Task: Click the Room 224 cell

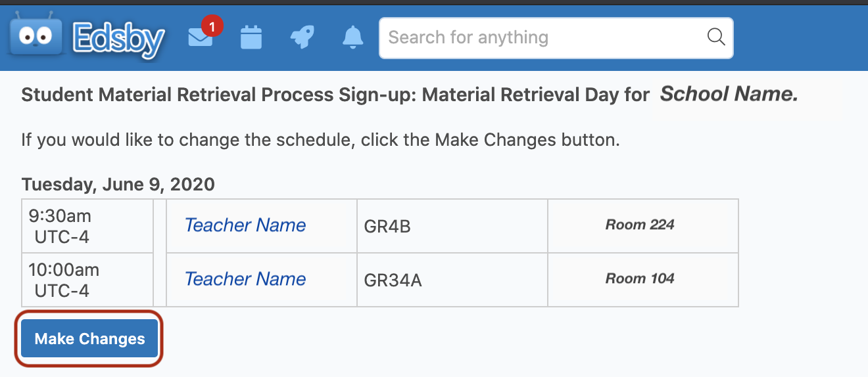Action: tap(643, 227)
